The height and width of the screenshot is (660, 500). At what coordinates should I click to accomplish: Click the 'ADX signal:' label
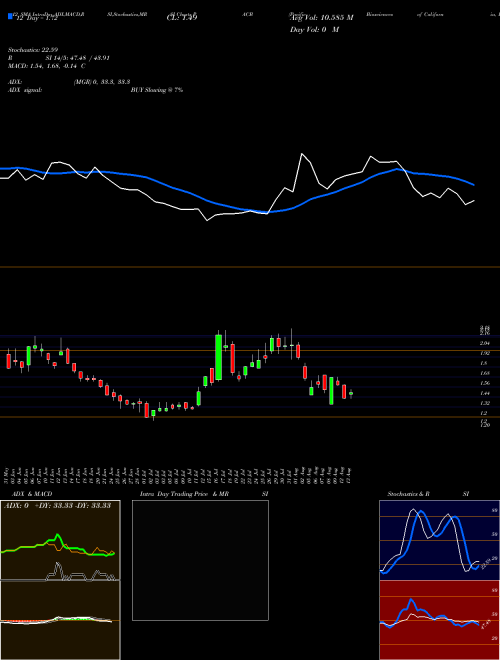(x=25, y=90)
